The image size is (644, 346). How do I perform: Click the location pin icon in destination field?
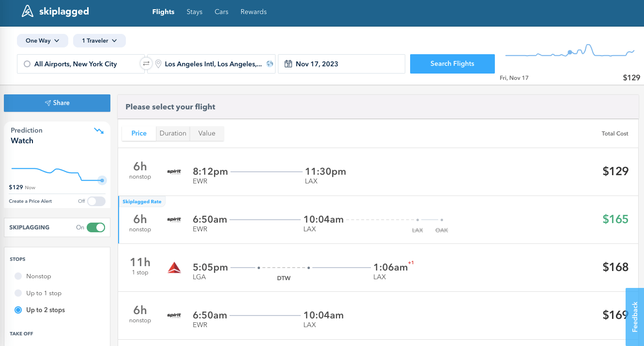[x=158, y=64]
